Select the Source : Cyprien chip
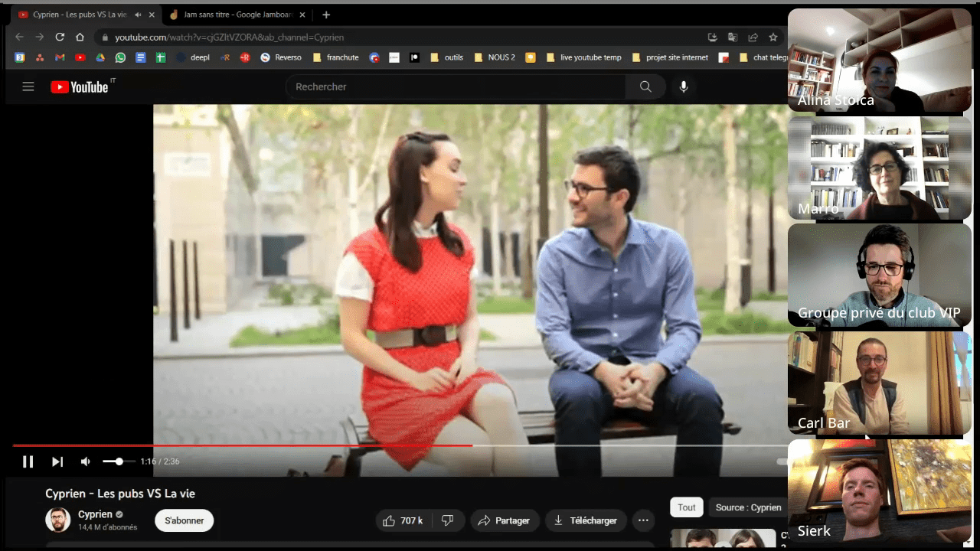Viewport: 980px width, 551px height. pyautogui.click(x=748, y=507)
